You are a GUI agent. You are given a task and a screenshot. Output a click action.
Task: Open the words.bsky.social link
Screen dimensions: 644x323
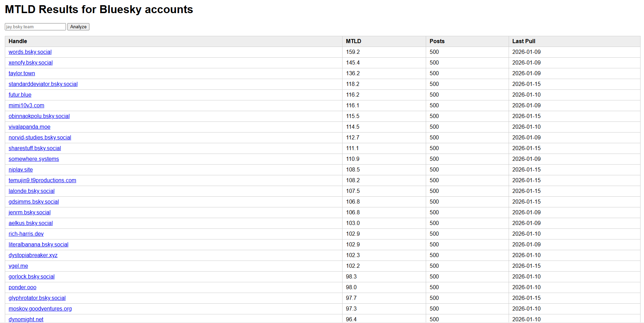30,52
